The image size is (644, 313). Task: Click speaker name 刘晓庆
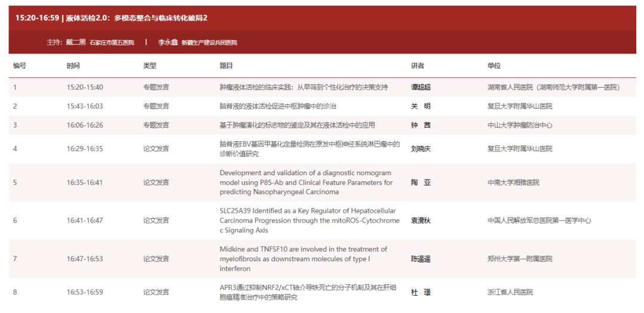point(421,148)
